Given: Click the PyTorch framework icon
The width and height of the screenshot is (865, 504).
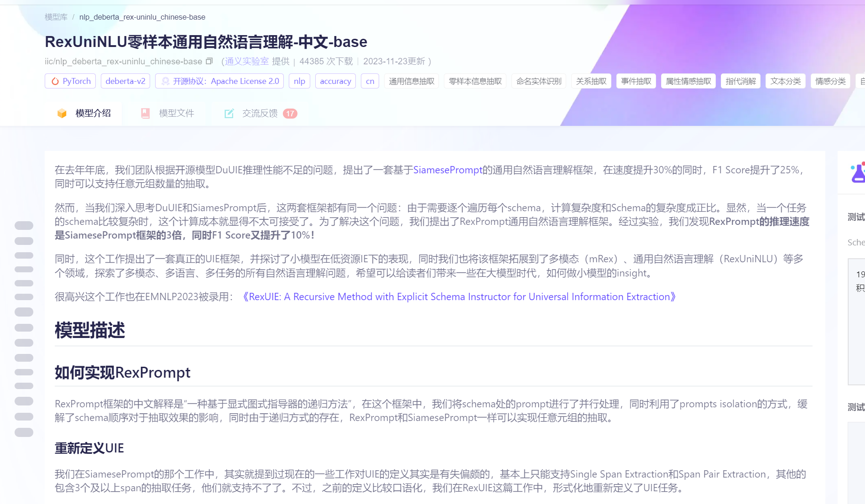Looking at the screenshot, I should pyautogui.click(x=55, y=81).
